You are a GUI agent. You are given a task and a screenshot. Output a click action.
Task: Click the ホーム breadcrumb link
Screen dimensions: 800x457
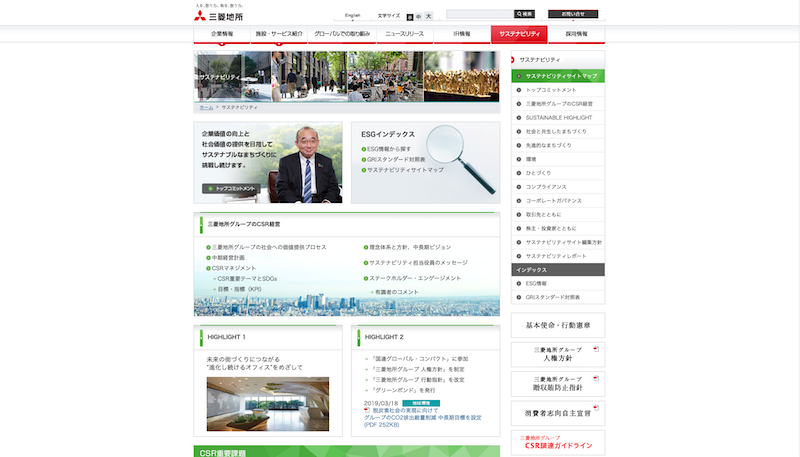point(206,108)
